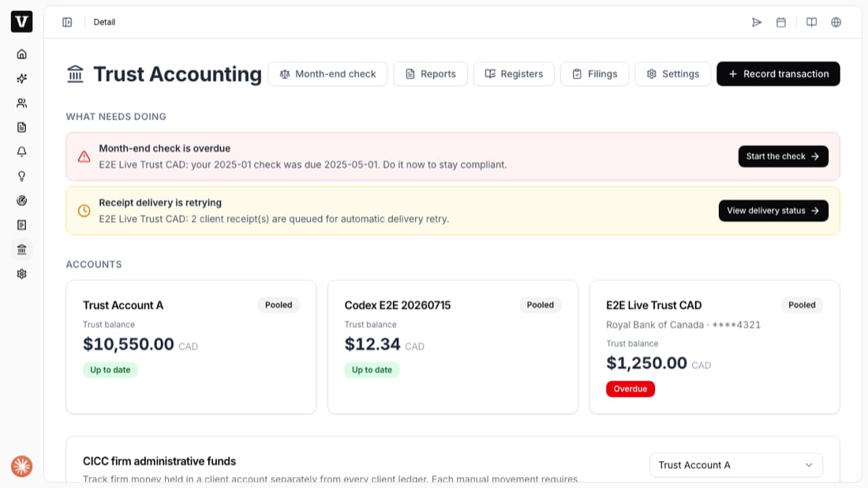
Task: Click the orange user avatar in the sidebar
Action: pyautogui.click(x=21, y=466)
